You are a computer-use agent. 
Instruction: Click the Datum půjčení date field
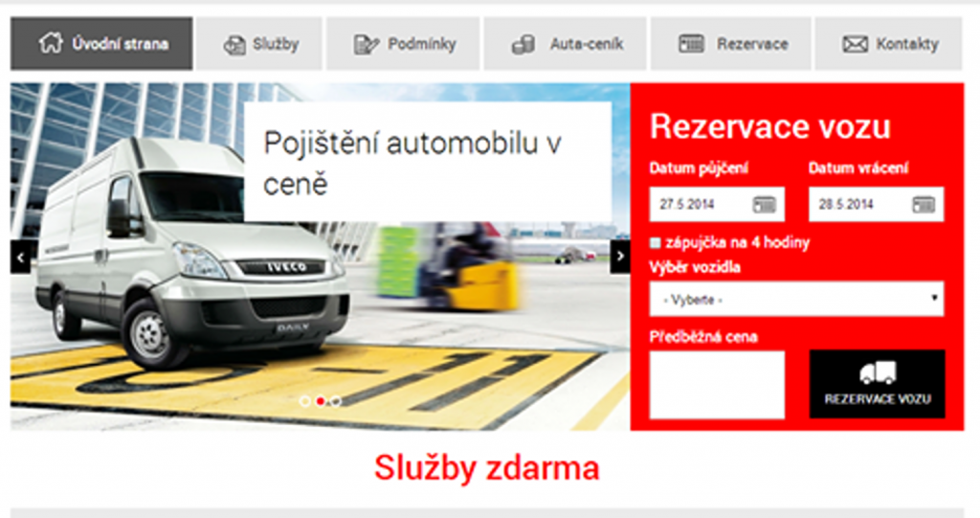coord(717,205)
